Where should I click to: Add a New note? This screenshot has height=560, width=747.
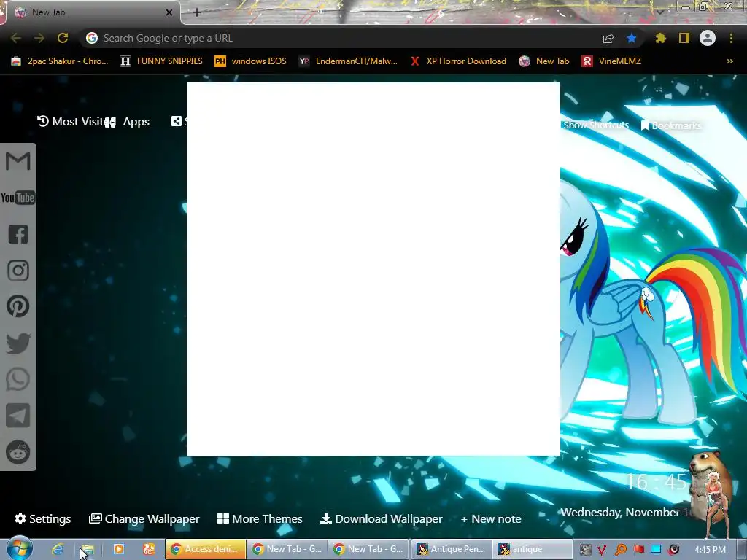491,518
